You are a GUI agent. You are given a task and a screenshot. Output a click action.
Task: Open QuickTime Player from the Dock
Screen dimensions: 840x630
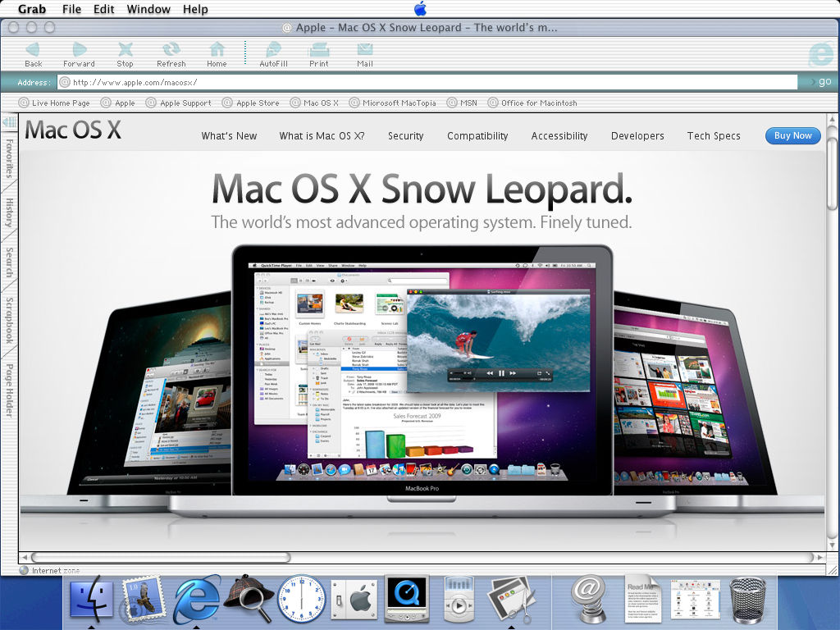pyautogui.click(x=407, y=599)
